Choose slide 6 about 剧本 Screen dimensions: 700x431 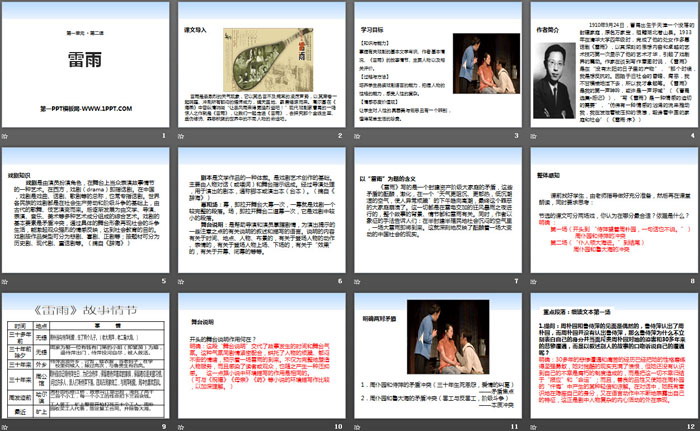(x=261, y=216)
